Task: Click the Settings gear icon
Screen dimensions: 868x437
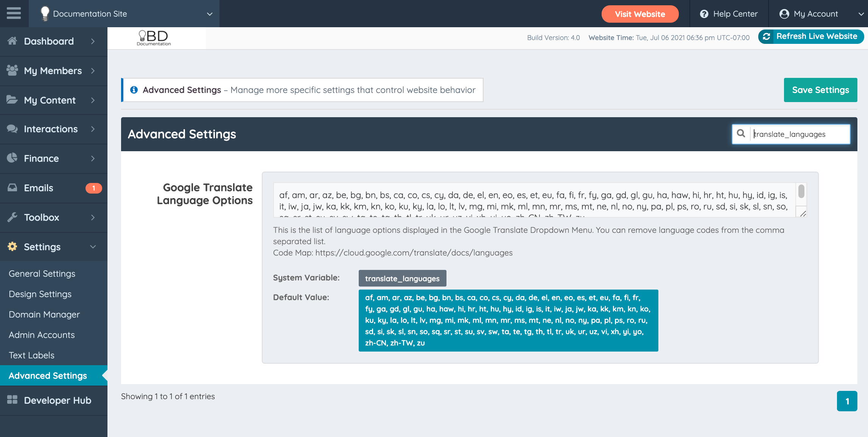Action: (x=12, y=246)
